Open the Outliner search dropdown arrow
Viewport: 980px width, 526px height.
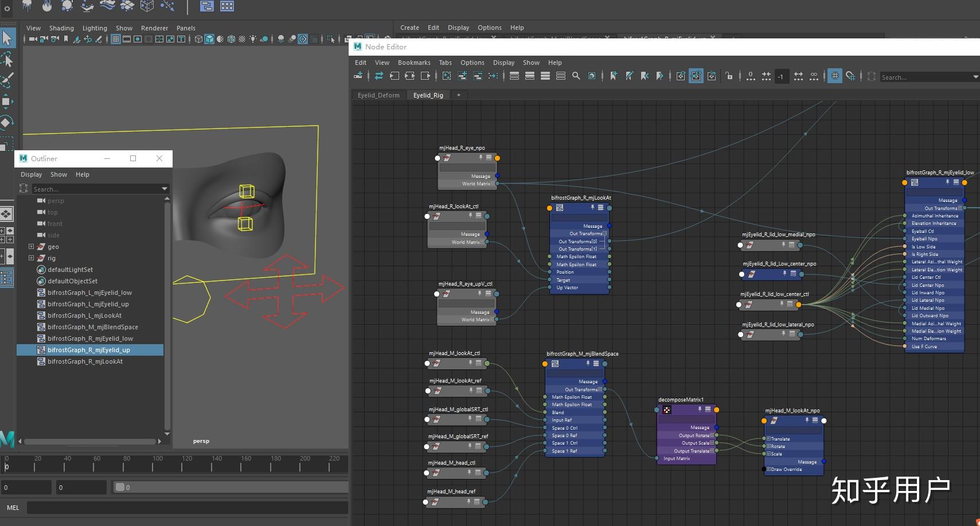165,189
